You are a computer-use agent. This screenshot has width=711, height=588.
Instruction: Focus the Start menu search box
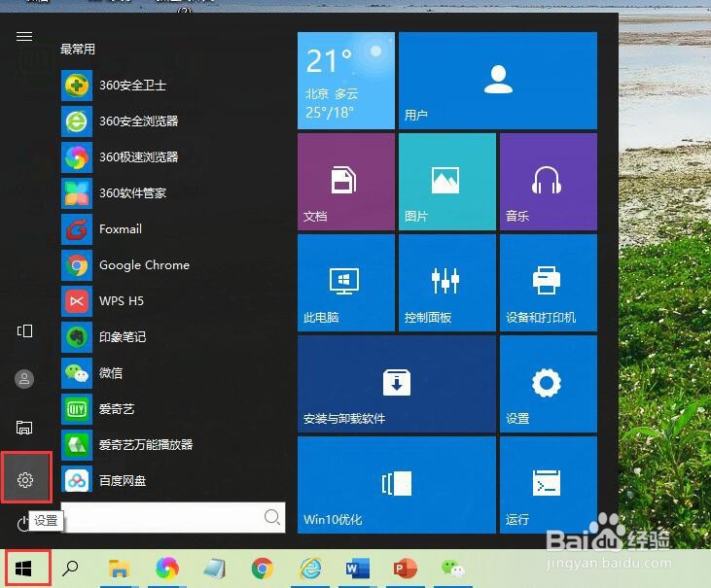tap(173, 517)
